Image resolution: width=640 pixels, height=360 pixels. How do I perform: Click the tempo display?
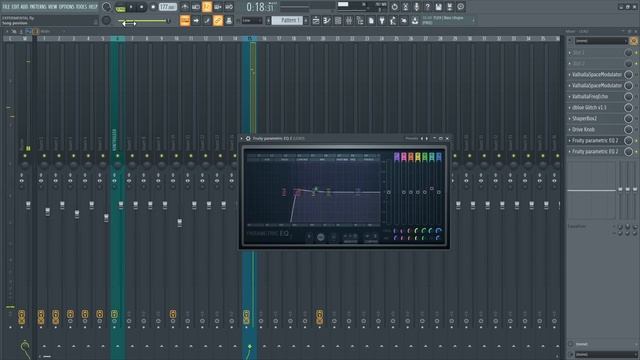coord(167,7)
